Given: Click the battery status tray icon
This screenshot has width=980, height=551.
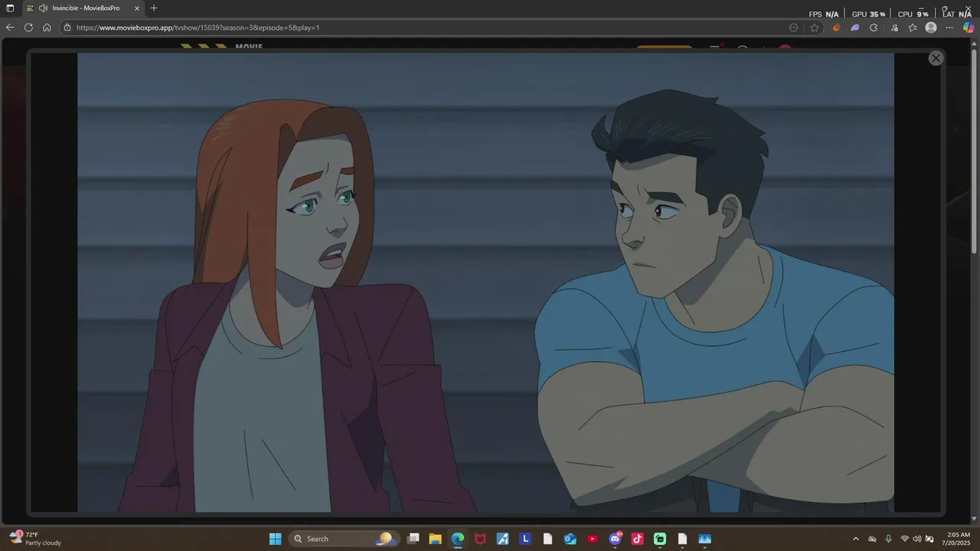Looking at the screenshot, I should point(930,539).
